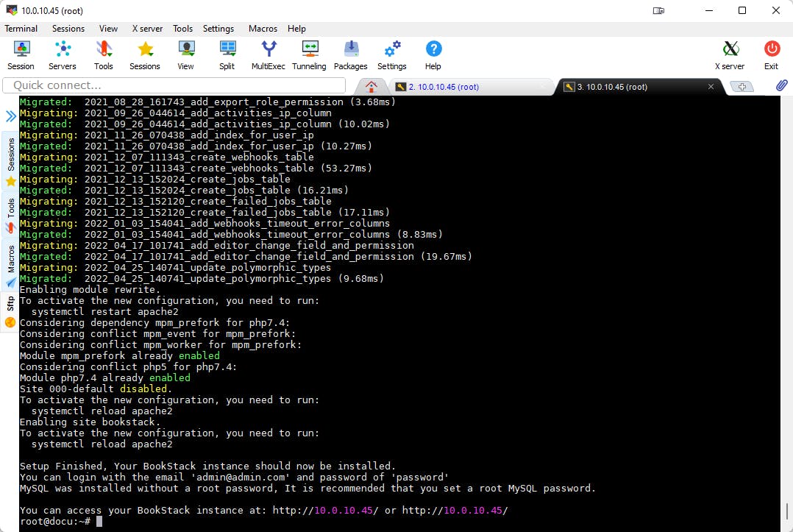Click MobaXterm app icon in title bar
Viewport: 793px width, 532px height.
[11, 10]
